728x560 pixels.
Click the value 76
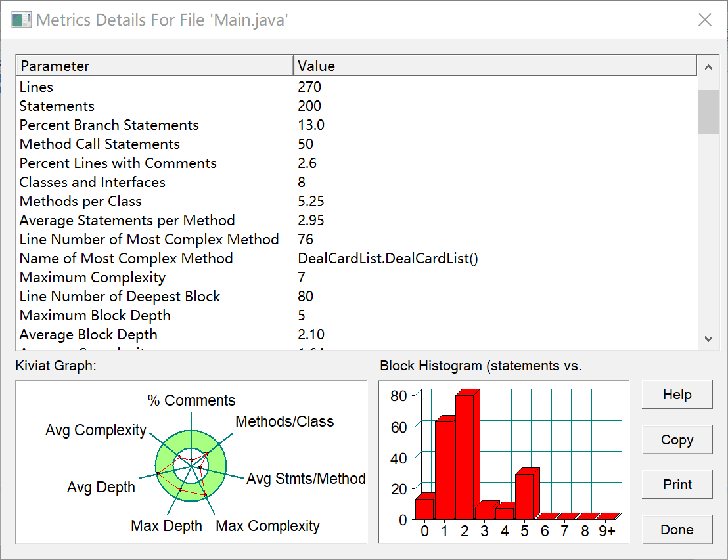[x=306, y=239]
